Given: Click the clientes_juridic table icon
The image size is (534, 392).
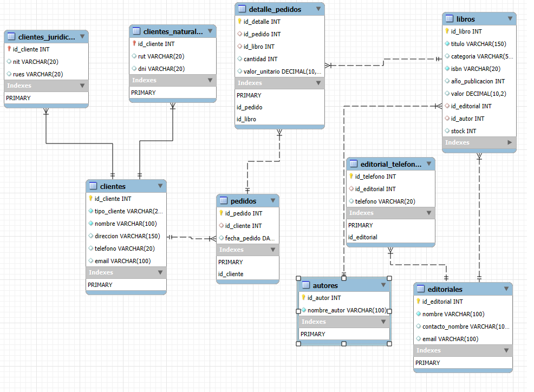Looking at the screenshot, I should click(x=11, y=36).
